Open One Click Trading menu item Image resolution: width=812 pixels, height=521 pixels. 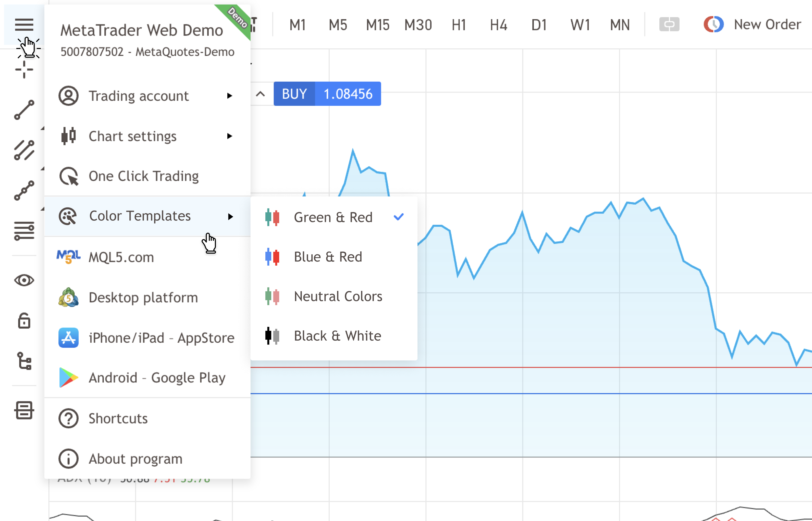[x=143, y=176]
